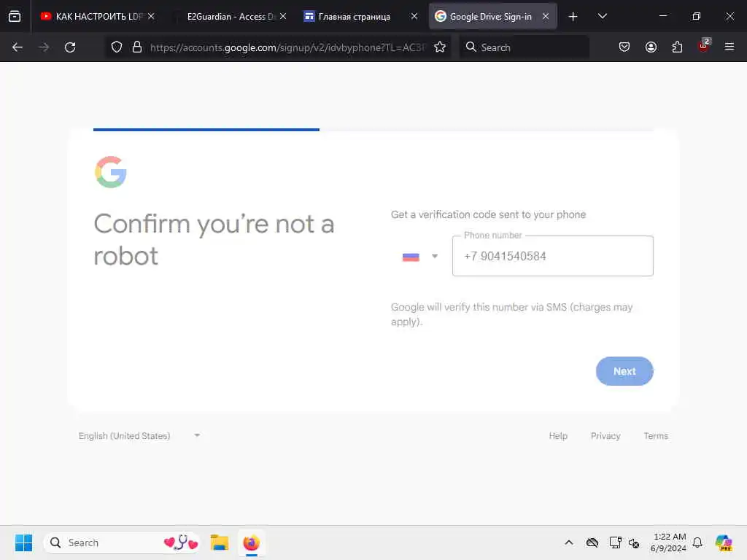Click the address bar URL

point(287,47)
